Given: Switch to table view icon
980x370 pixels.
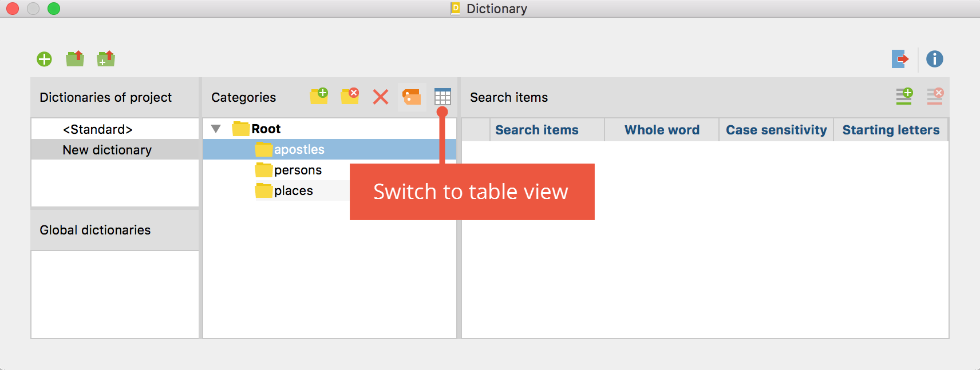Looking at the screenshot, I should click(x=442, y=97).
